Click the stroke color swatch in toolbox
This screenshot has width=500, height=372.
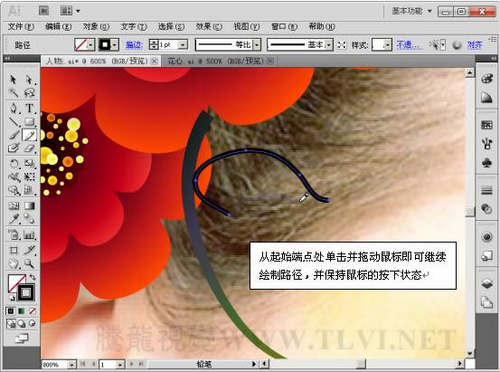pos(26,293)
